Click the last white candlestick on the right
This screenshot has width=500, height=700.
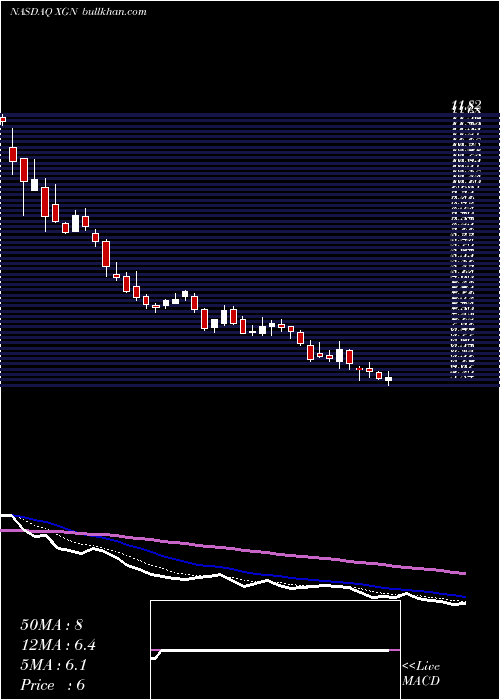(388, 379)
